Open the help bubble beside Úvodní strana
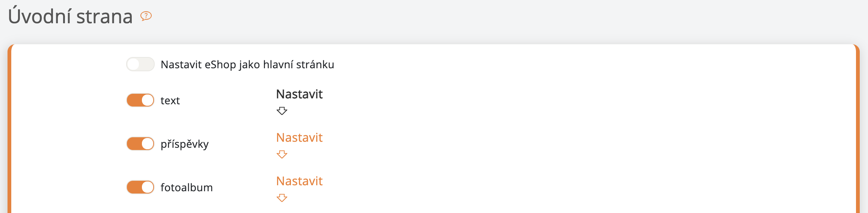 coord(146,16)
